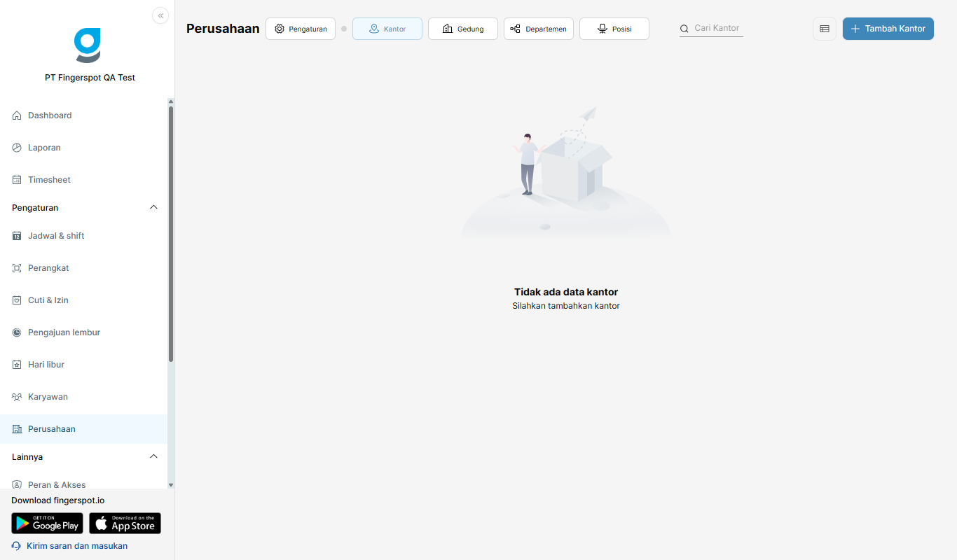
Task: Click the Kirim saran dan masukan link
Action: point(77,546)
